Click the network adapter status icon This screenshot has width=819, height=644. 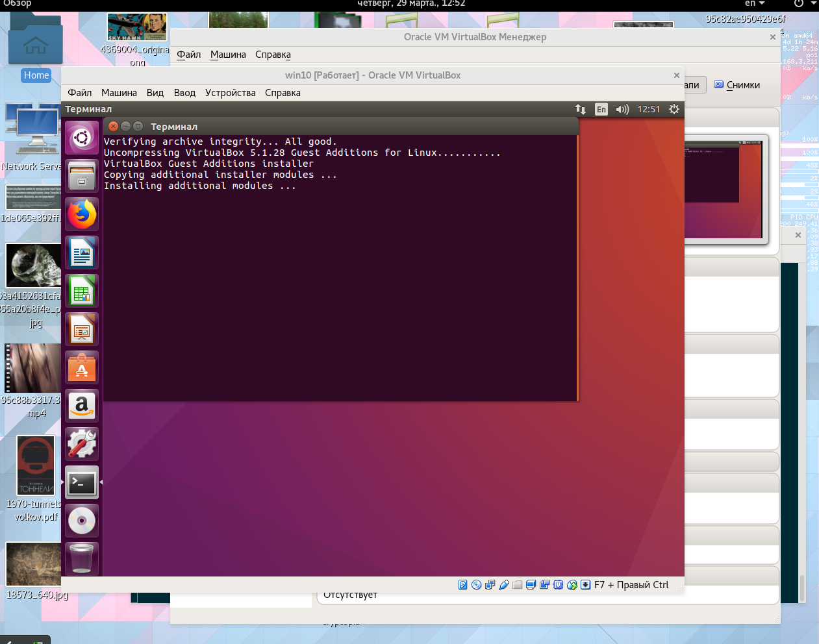(x=490, y=585)
